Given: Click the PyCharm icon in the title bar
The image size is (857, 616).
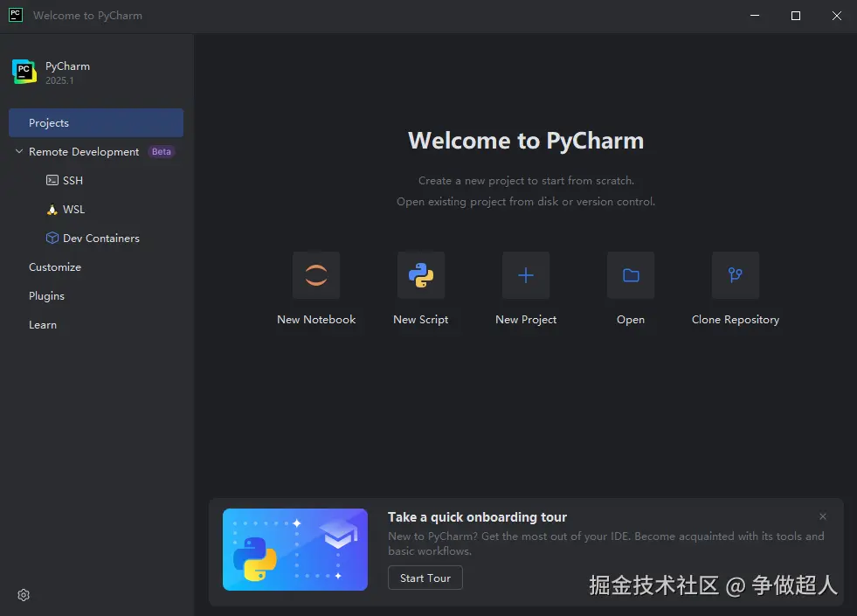Looking at the screenshot, I should pos(16,15).
